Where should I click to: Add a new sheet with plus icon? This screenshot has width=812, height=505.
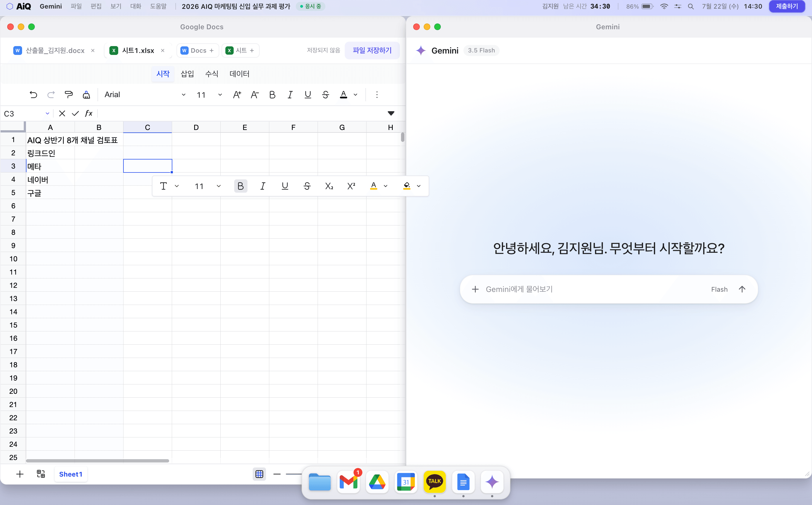20,474
